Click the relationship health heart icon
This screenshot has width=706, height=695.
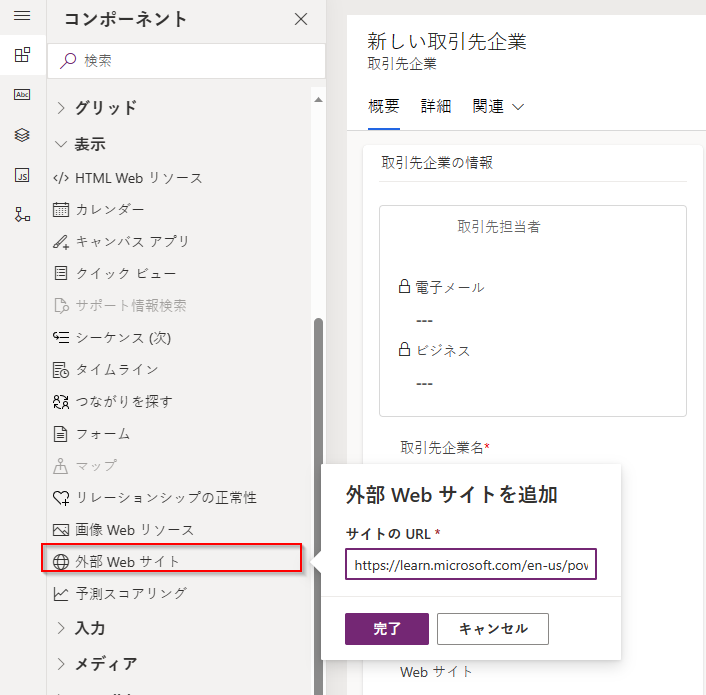point(61,498)
